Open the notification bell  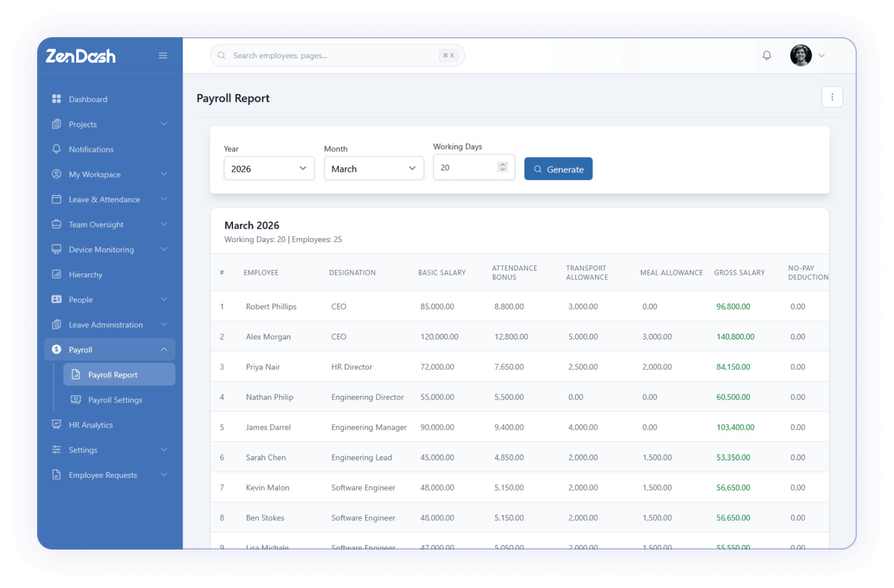click(767, 55)
